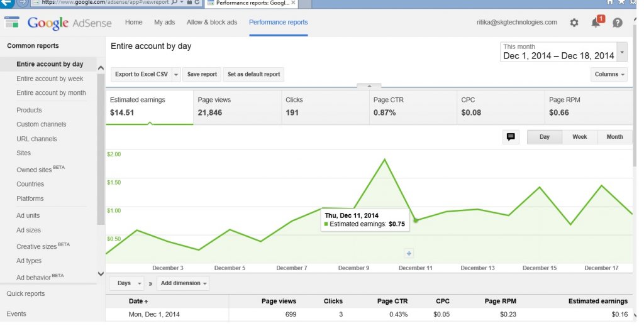Viewport: 644px width, 326px height.
Task: Open the Countries report
Action: tap(30, 184)
